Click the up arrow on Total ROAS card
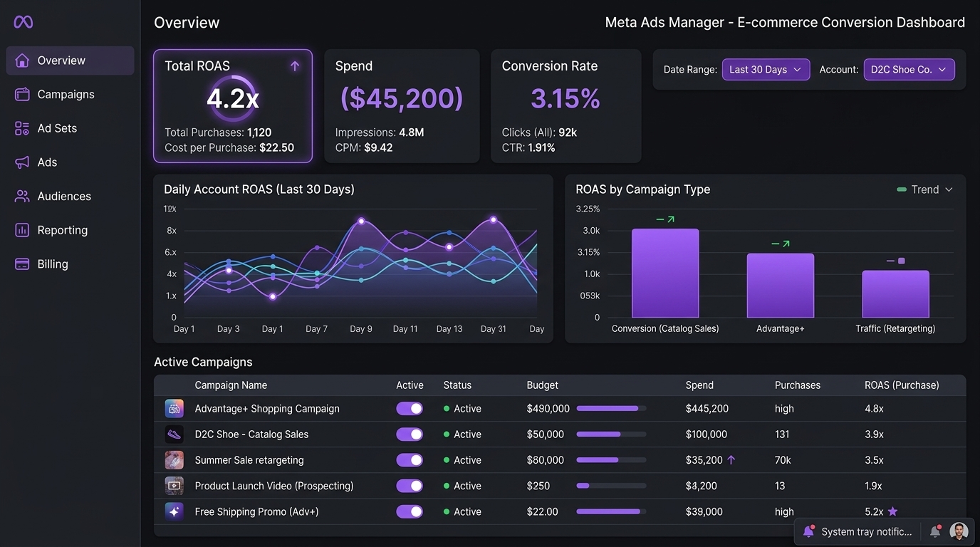This screenshot has width=980, height=547. click(x=295, y=66)
